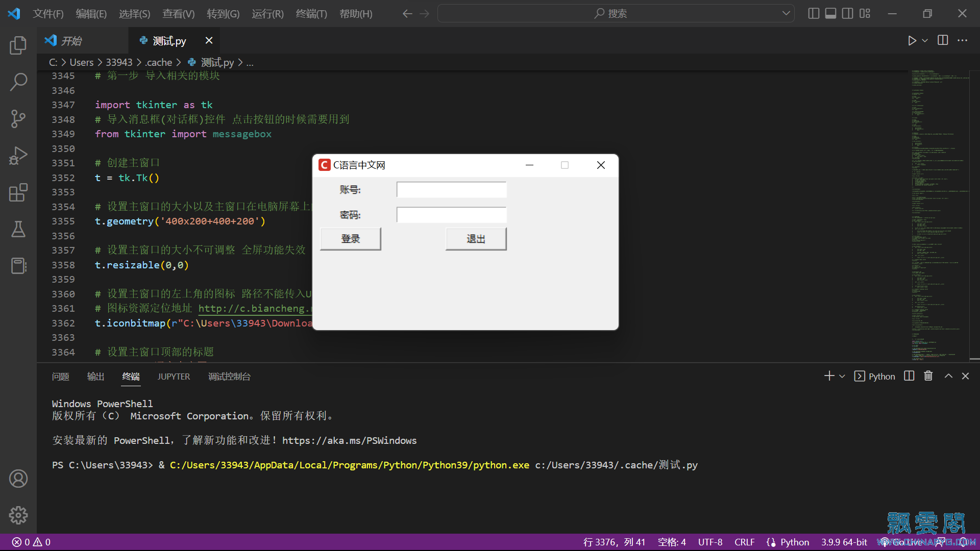Split the terminal panel
The image size is (980, 551).
click(x=909, y=376)
